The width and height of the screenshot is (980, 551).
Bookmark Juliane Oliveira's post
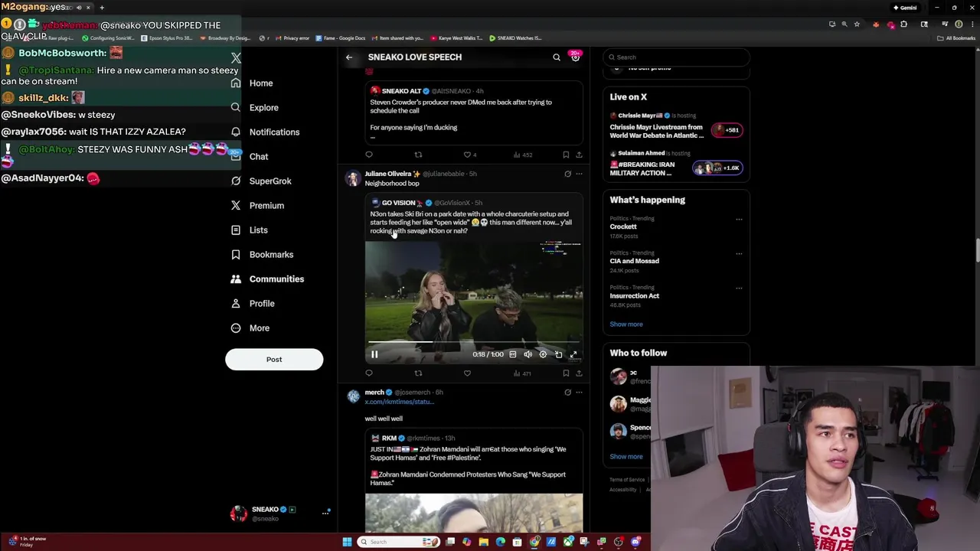coord(566,373)
